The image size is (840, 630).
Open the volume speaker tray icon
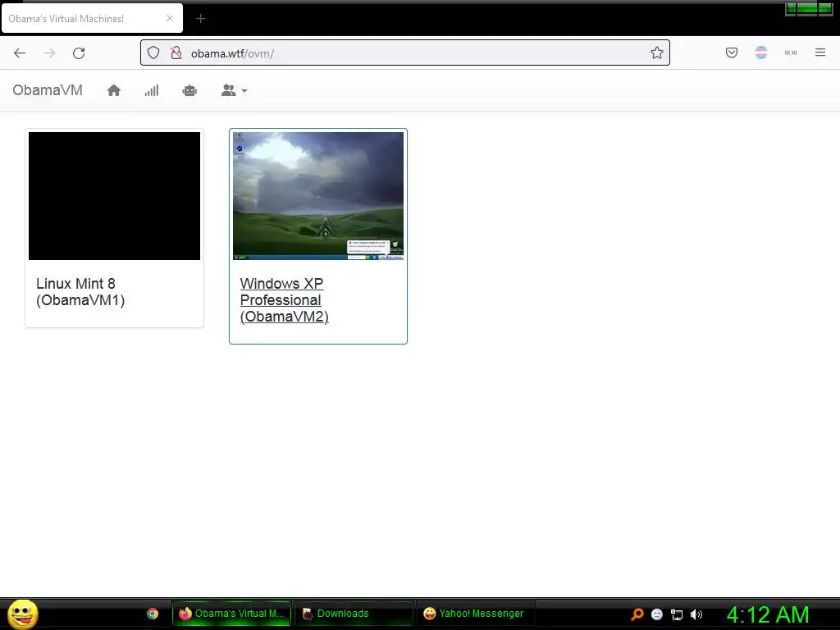[696, 614]
